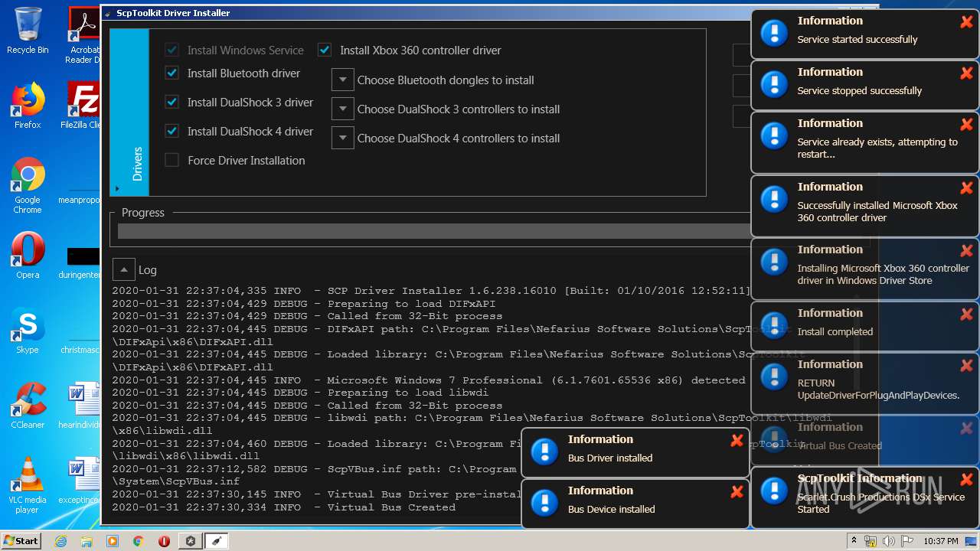Dismiss the 'Service already exists' notification
This screenshot has width=980, height=551.
pos(966,125)
